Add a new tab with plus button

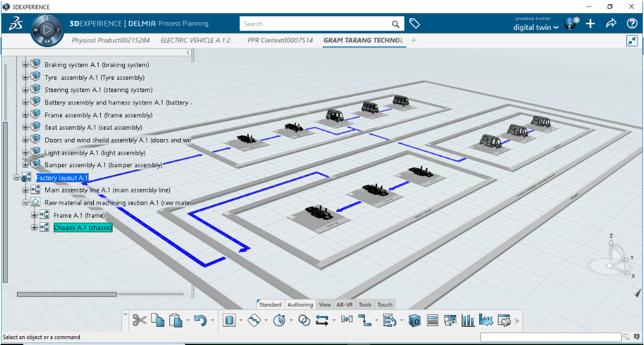pyautogui.click(x=413, y=40)
